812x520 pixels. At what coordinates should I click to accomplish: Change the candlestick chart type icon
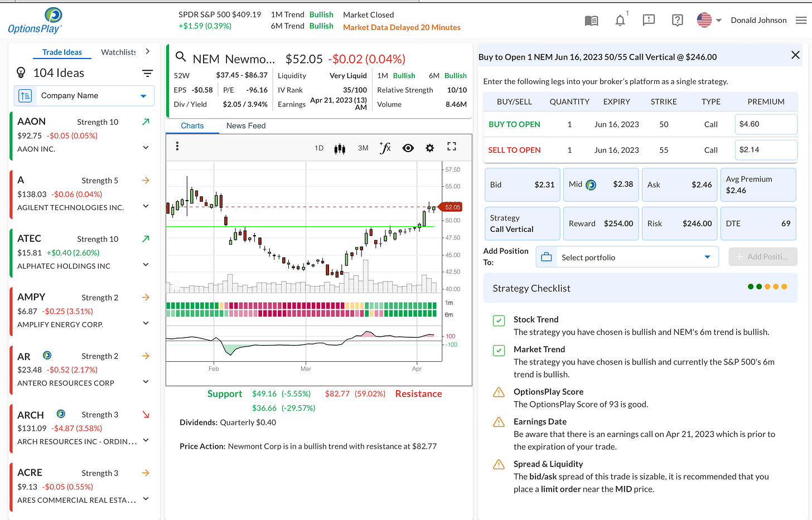click(340, 148)
